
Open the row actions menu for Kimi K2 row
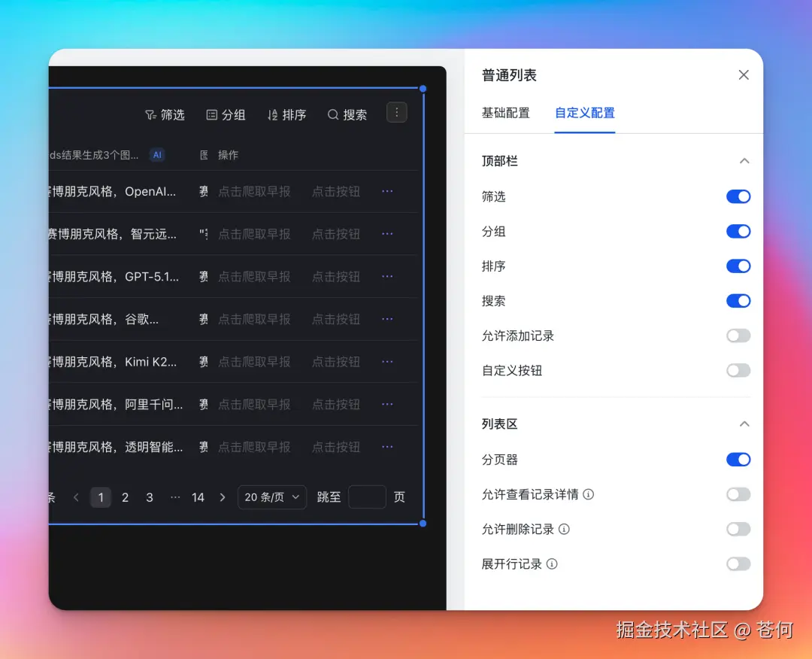coord(386,361)
